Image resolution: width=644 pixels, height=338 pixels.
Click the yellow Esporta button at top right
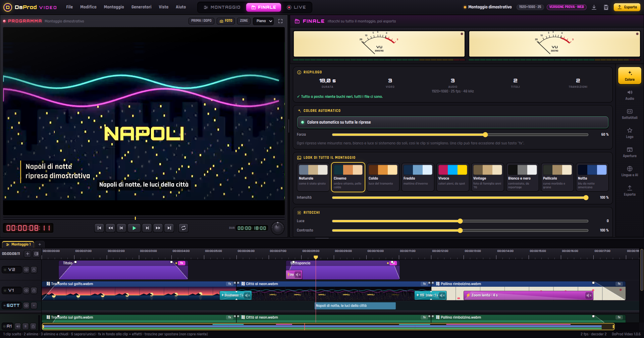627,7
